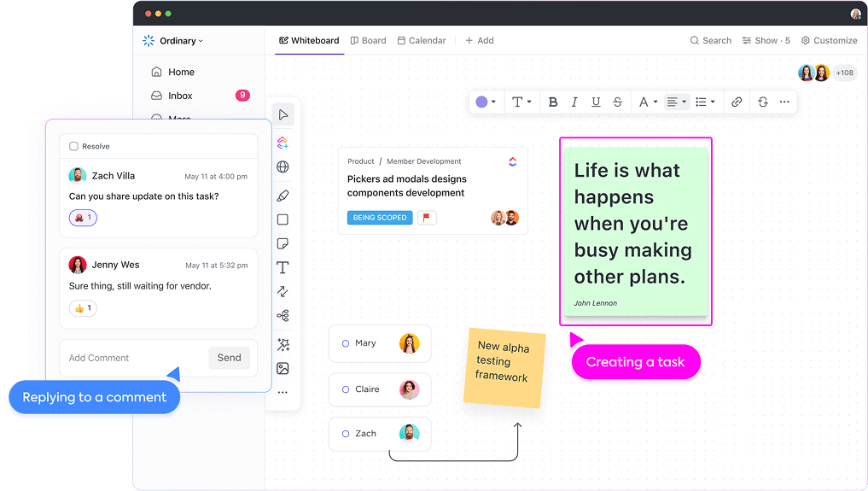Click the convert sync icon in toolbar
The height and width of the screenshot is (491, 868).
pyautogui.click(x=763, y=102)
